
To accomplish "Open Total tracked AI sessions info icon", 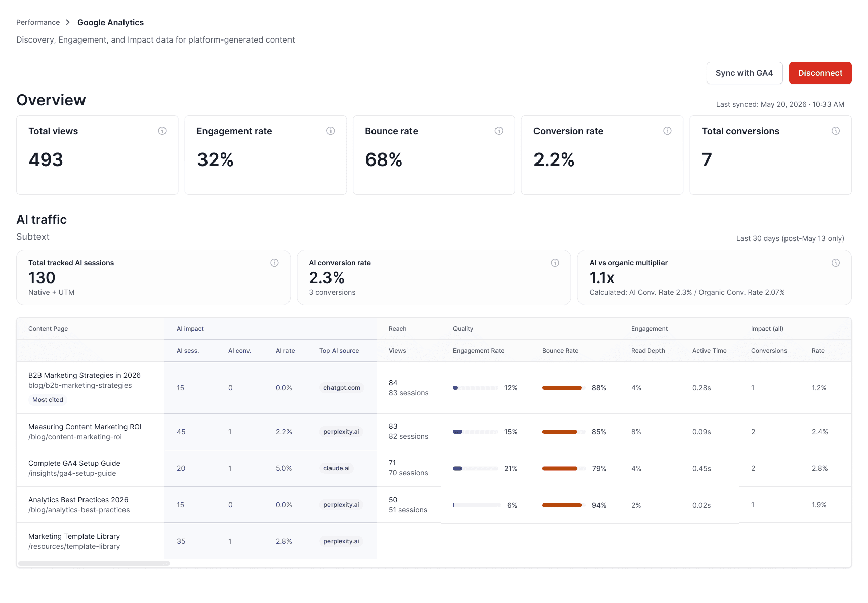I will [x=274, y=263].
